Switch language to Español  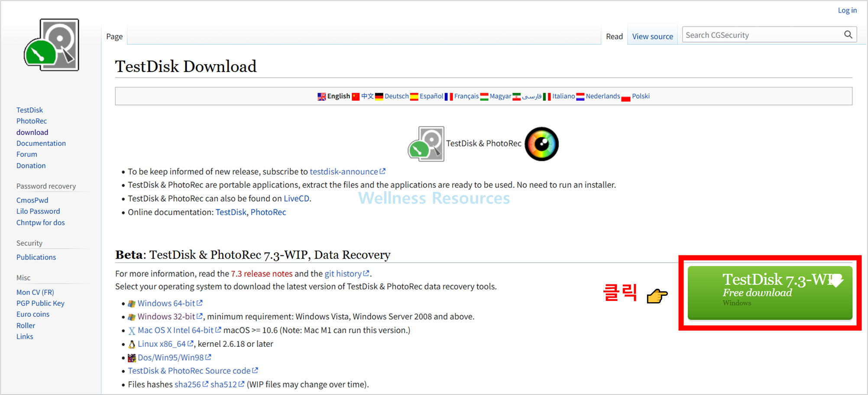click(431, 96)
